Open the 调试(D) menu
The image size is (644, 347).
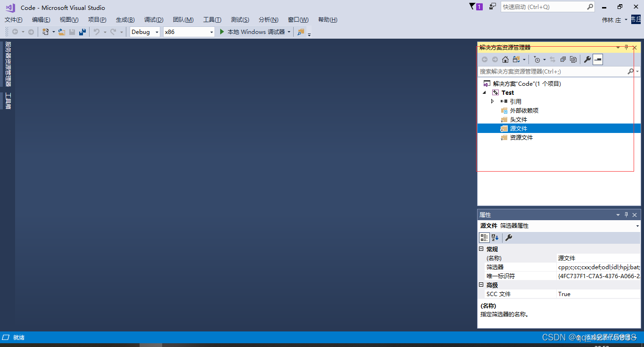(154, 20)
